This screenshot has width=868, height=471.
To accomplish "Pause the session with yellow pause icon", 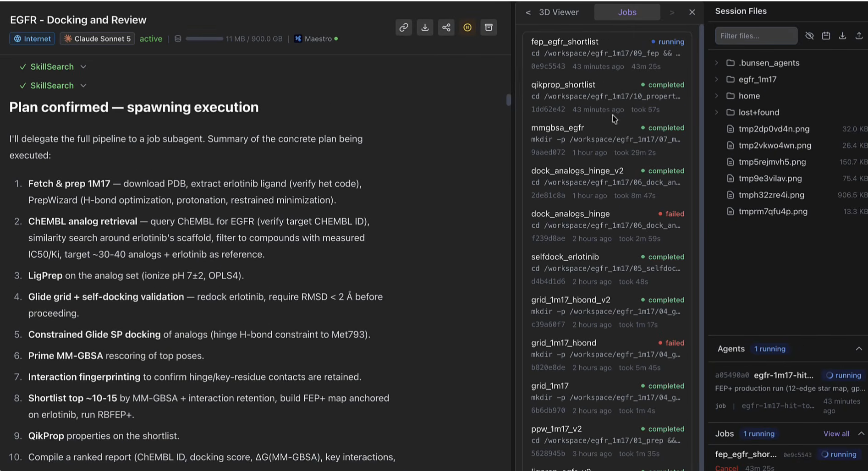I will tap(467, 27).
